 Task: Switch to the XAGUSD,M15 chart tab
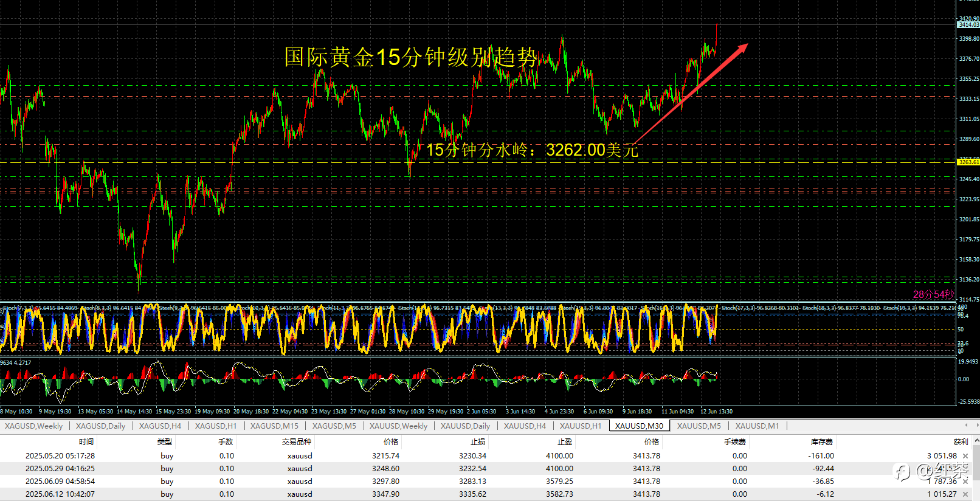tap(274, 426)
